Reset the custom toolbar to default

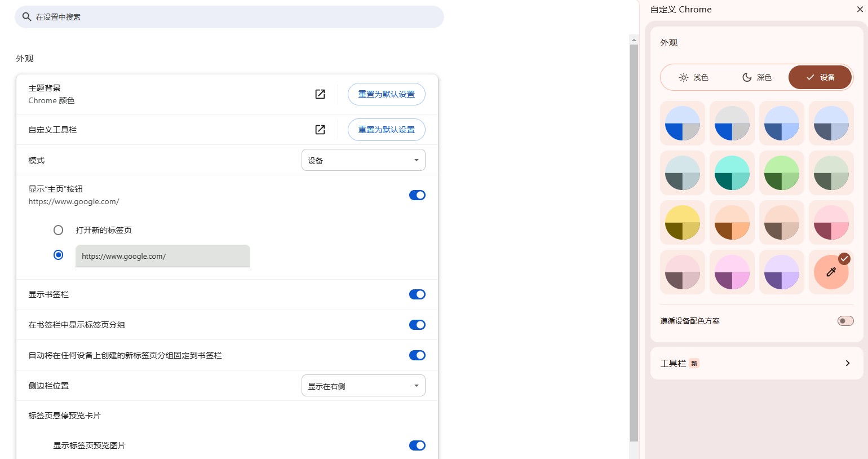pos(387,130)
